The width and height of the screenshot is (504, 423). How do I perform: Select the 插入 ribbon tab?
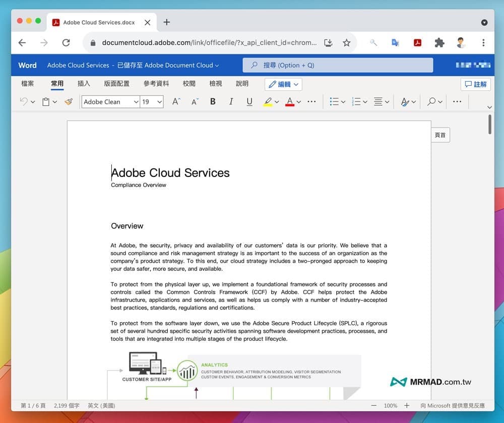point(84,84)
